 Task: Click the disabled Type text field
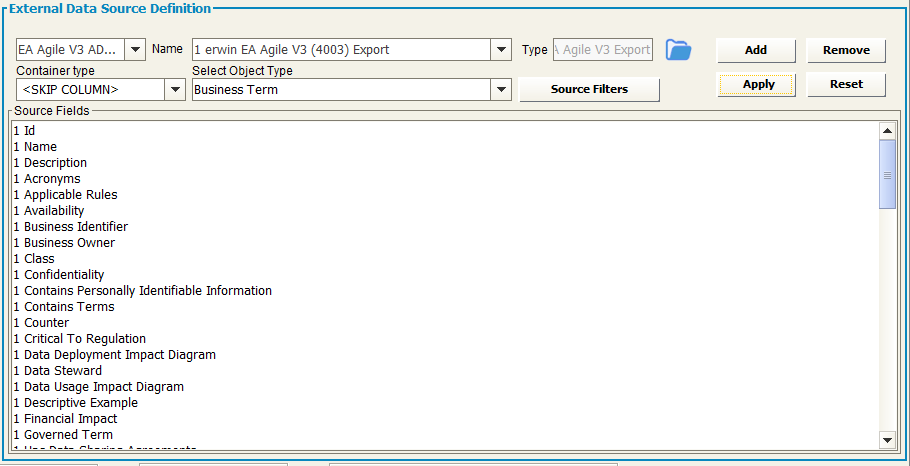coord(603,50)
